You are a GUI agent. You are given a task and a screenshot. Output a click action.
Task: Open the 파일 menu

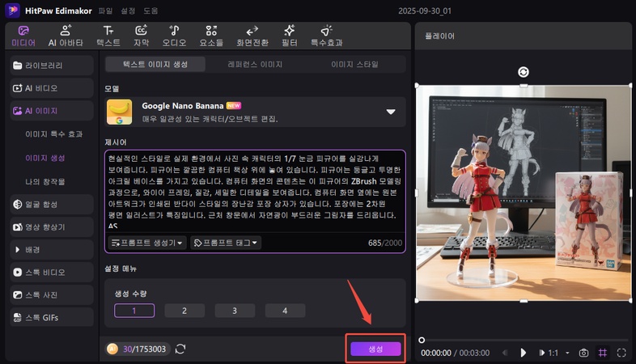[x=105, y=11]
